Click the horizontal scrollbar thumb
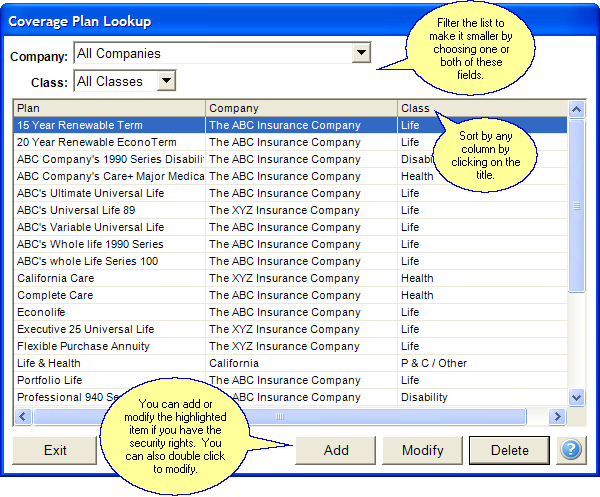Image resolution: width=600 pixels, height=497 pixels. (x=280, y=416)
